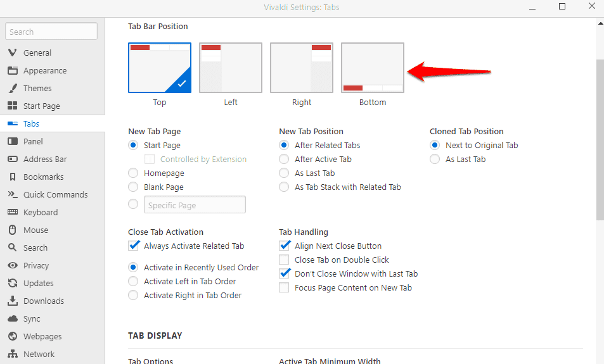Choose As Last Tab for cloned tabs

(x=435, y=159)
